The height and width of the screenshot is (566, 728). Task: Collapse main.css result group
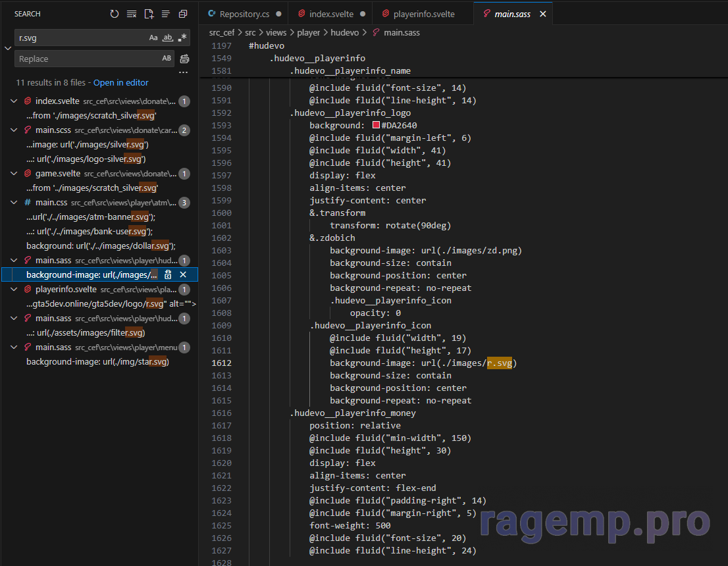click(x=14, y=203)
